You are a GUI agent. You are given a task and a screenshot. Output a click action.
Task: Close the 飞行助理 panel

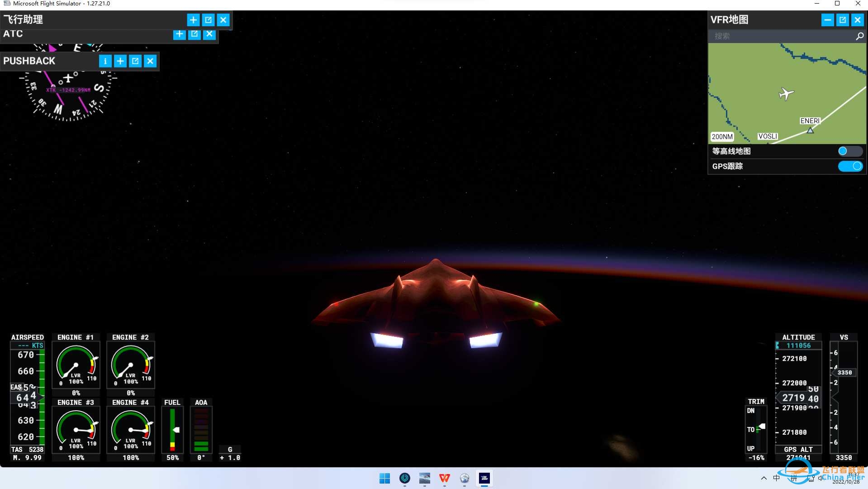point(223,20)
